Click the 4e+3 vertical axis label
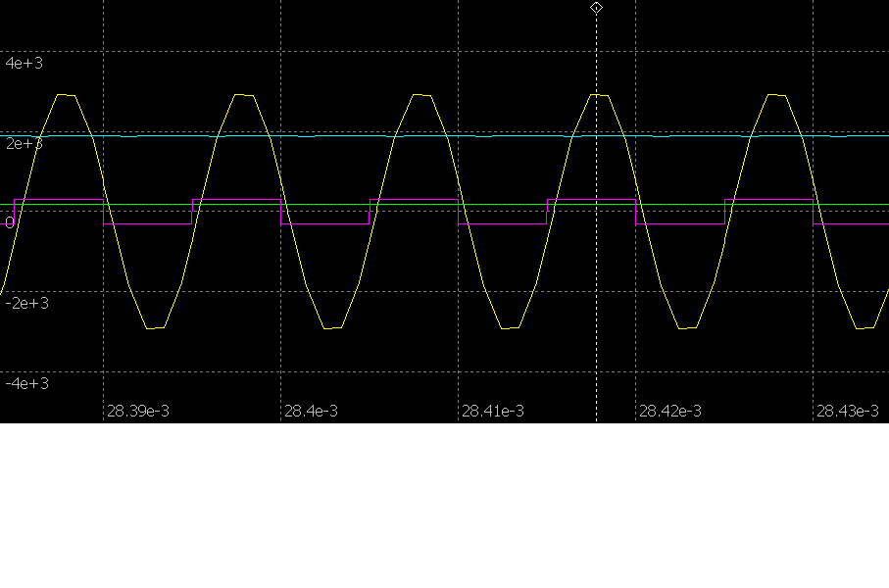The width and height of the screenshot is (889, 588). coord(25,63)
